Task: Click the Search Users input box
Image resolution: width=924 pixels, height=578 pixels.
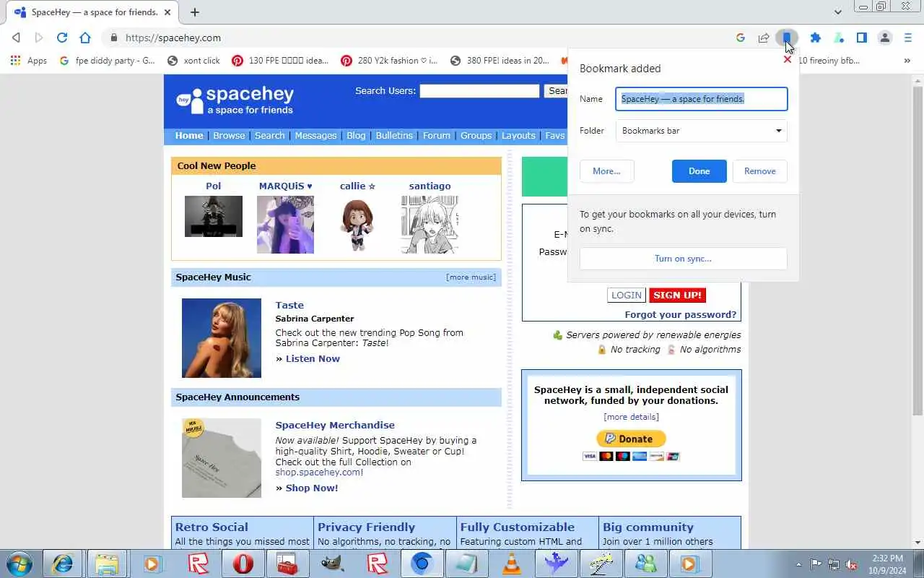Action: coord(480,91)
